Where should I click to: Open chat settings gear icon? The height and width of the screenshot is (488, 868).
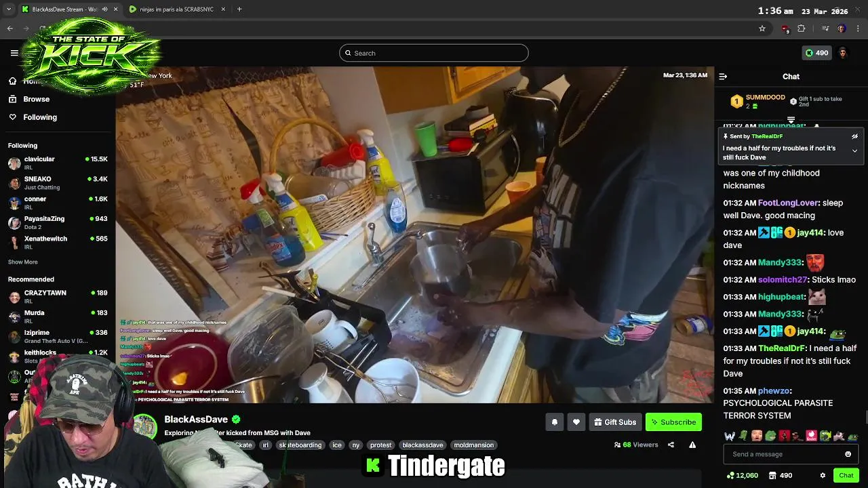click(x=823, y=475)
